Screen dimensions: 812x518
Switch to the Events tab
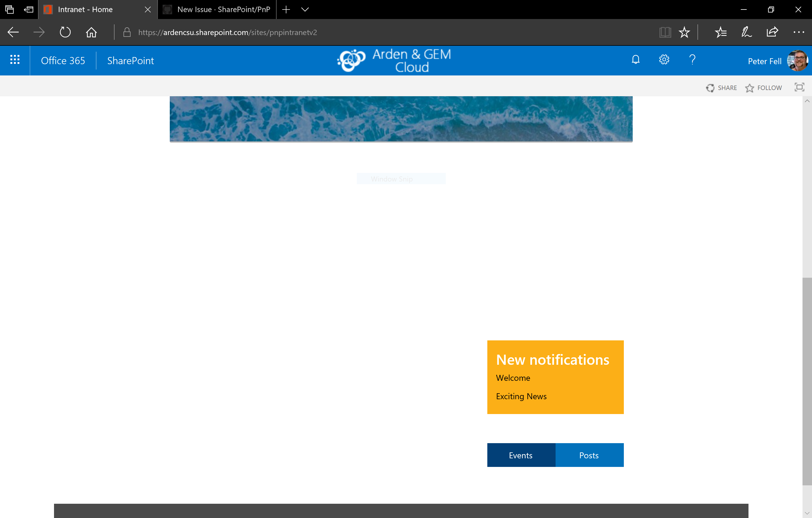click(520, 455)
